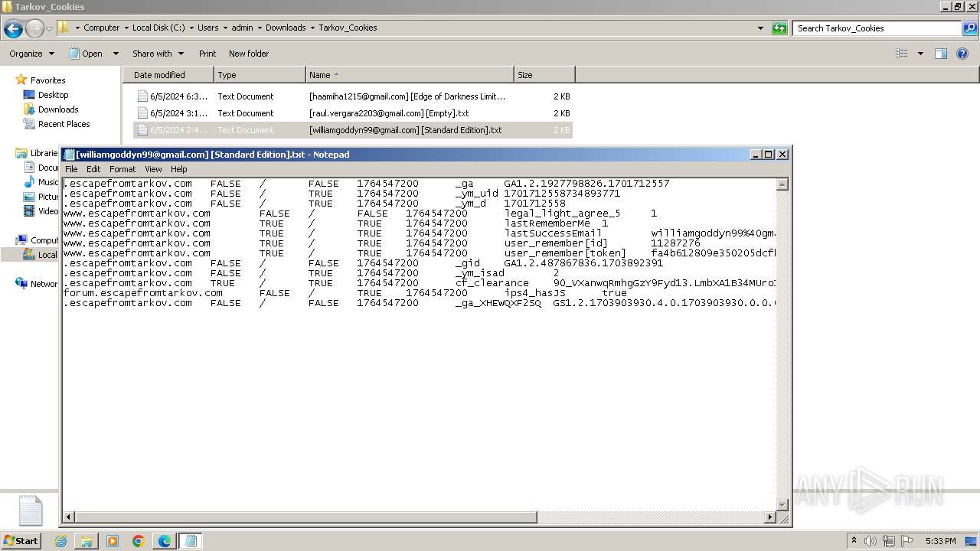Launch Google Chrome from the taskbar
The height and width of the screenshot is (551, 980).
(x=139, y=541)
